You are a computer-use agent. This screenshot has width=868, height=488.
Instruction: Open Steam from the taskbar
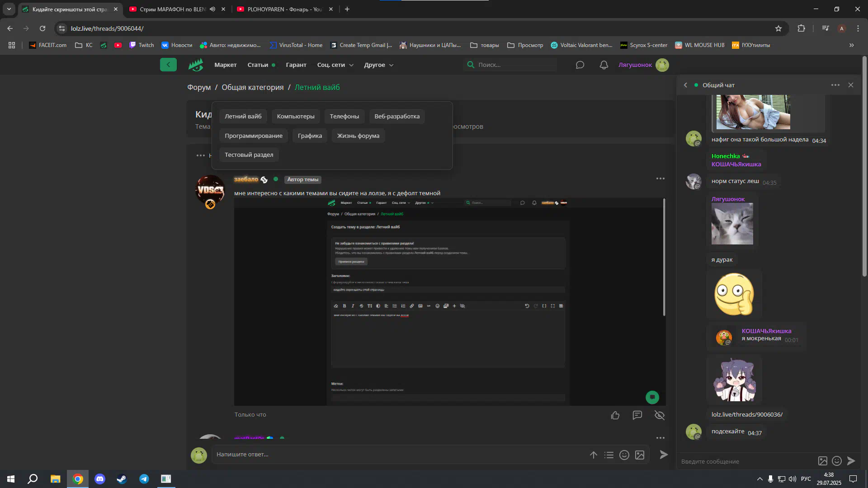(122, 479)
